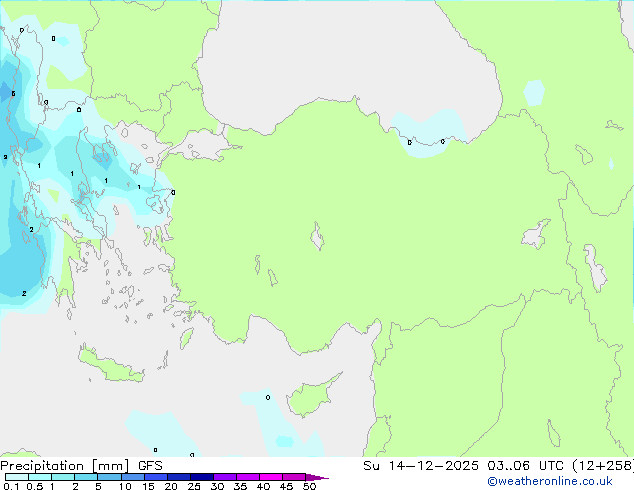Click the '15' legend scale value
Image resolution: width=634 pixels, height=490 pixels.
pyautogui.click(x=148, y=486)
